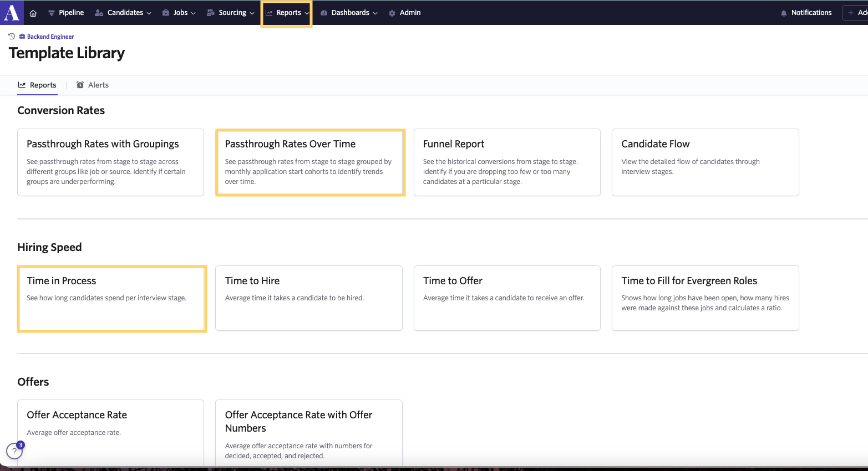The height and width of the screenshot is (471, 868).
Task: Click the Pipeline funnel icon
Action: click(x=52, y=13)
